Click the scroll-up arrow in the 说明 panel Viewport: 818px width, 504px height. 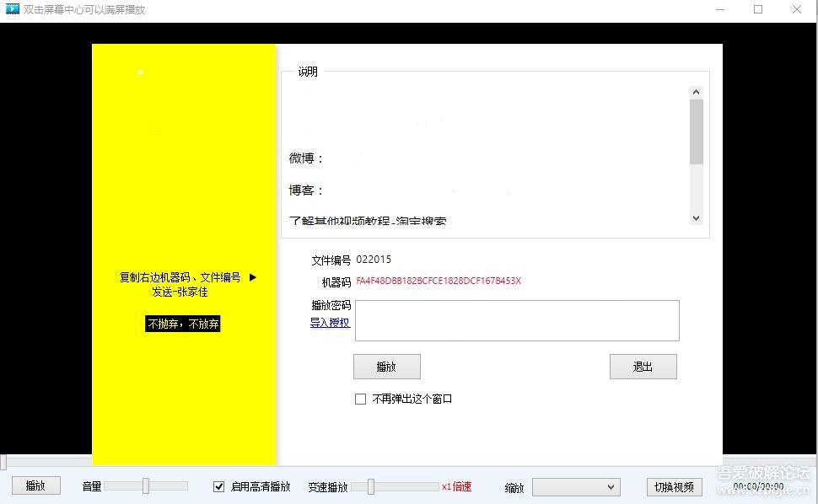[696, 91]
